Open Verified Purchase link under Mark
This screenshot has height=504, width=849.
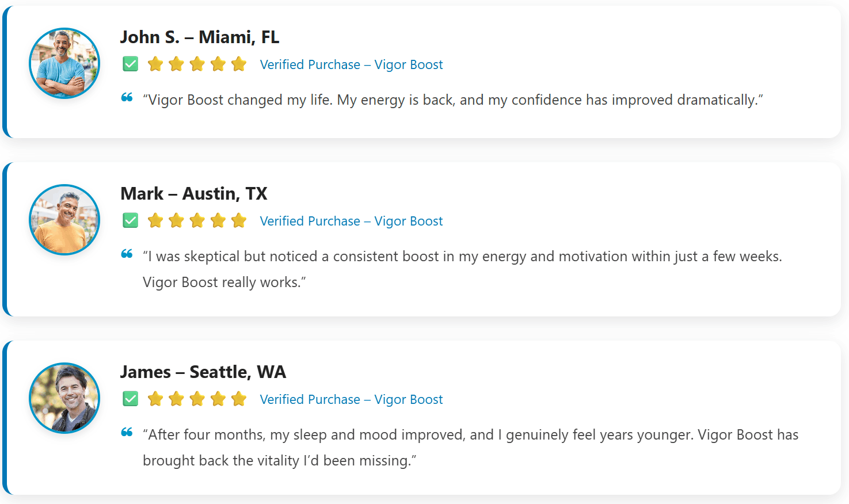pos(351,221)
